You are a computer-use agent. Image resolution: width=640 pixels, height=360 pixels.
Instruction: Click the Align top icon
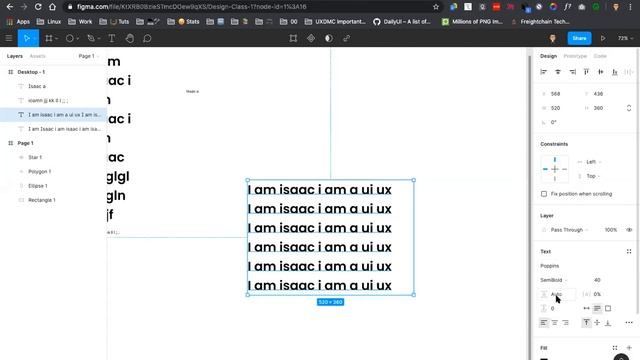click(587, 72)
